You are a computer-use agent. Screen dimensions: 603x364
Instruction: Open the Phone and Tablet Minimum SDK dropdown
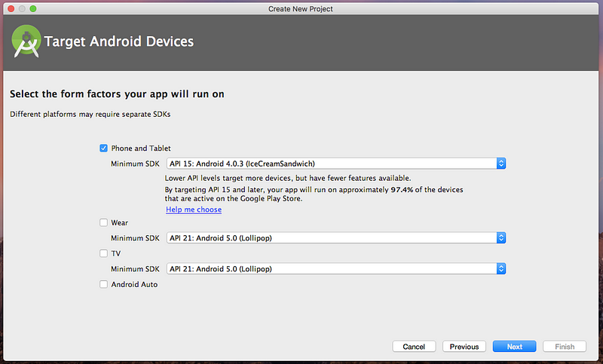coord(335,164)
